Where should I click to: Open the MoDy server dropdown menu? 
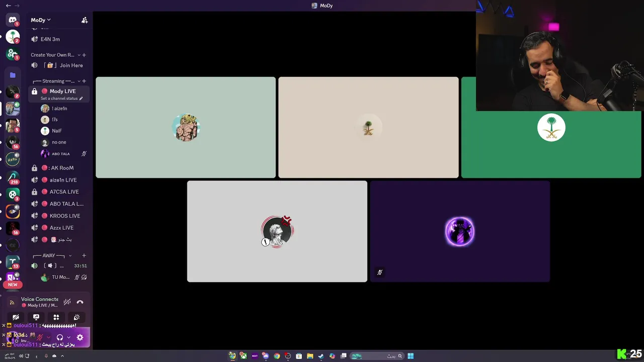41,20
